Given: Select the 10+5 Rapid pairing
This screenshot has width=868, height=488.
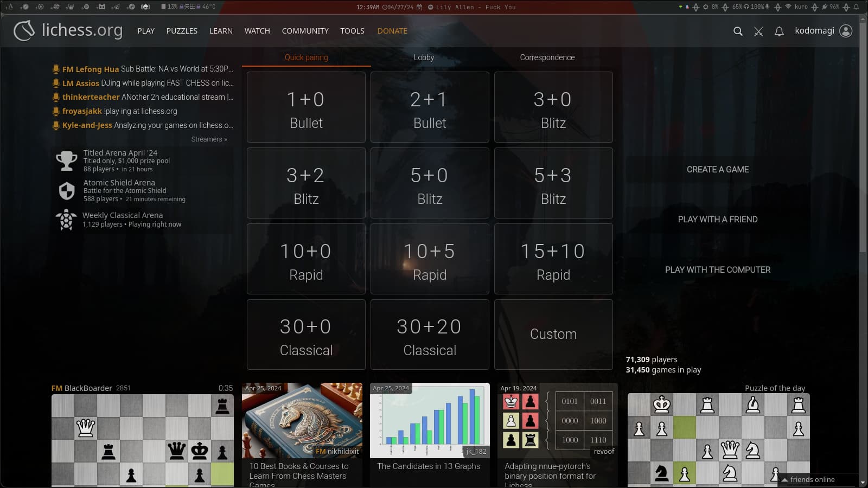Looking at the screenshot, I should coord(430,259).
